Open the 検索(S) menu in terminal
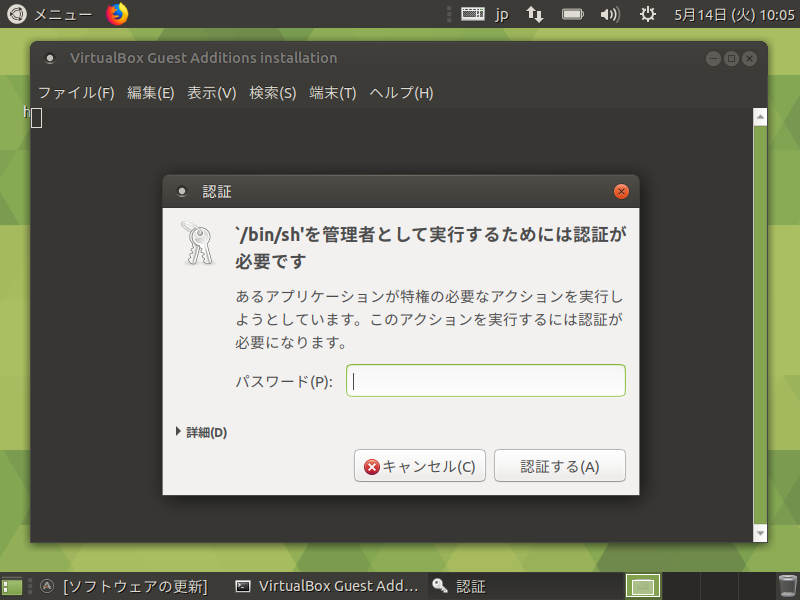 pyautogui.click(x=272, y=93)
